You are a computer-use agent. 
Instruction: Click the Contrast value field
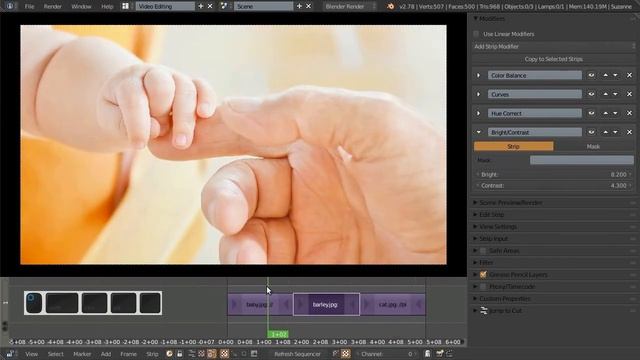coord(554,185)
